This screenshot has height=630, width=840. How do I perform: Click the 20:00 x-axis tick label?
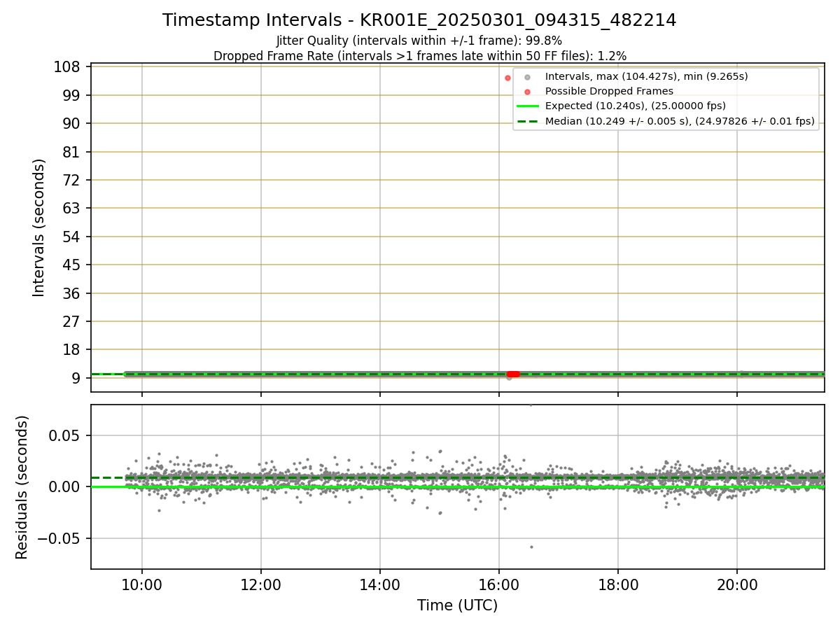pyautogui.click(x=737, y=585)
